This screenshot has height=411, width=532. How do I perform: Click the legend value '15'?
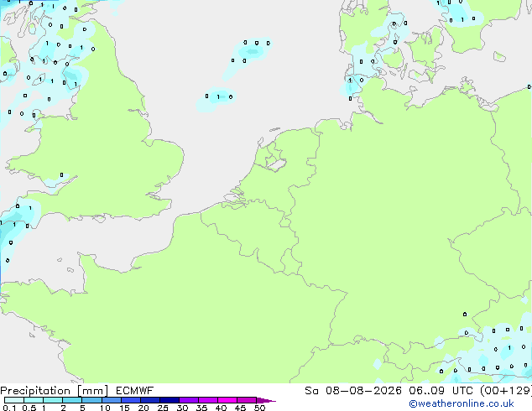(124, 408)
